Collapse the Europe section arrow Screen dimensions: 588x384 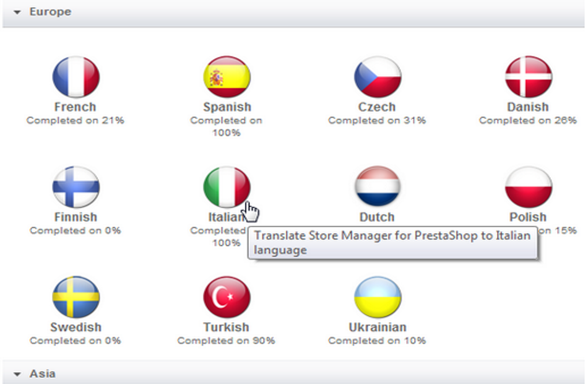coord(17,12)
